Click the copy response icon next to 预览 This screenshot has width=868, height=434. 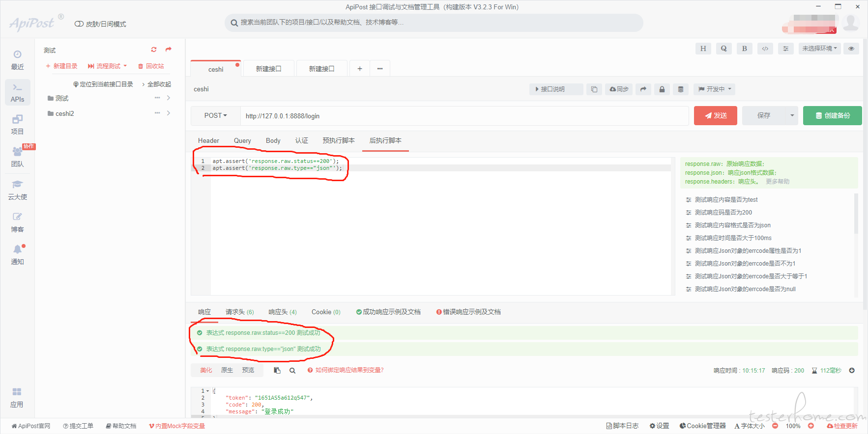coord(277,371)
